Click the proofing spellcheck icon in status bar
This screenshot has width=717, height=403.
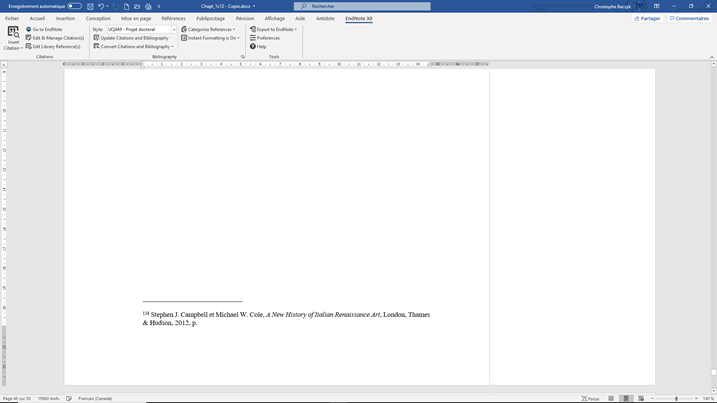[x=69, y=398]
